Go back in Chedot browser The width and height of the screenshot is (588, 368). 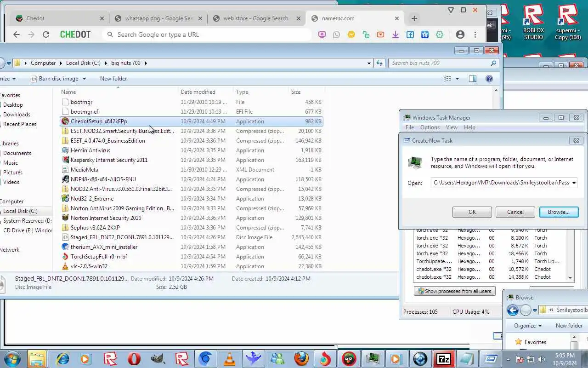click(x=17, y=34)
